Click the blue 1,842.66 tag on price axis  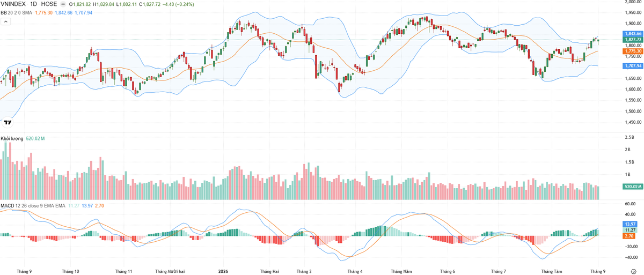[x=633, y=34]
